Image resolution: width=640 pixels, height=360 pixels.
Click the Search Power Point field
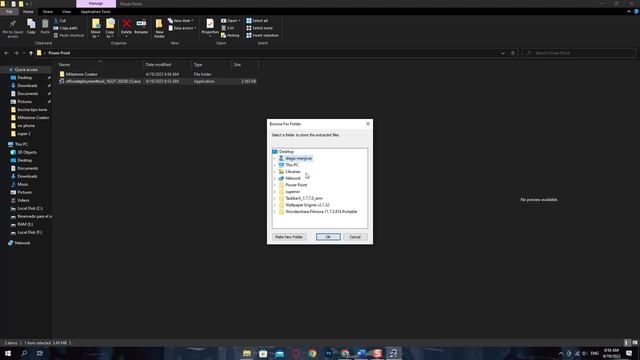tap(579, 53)
